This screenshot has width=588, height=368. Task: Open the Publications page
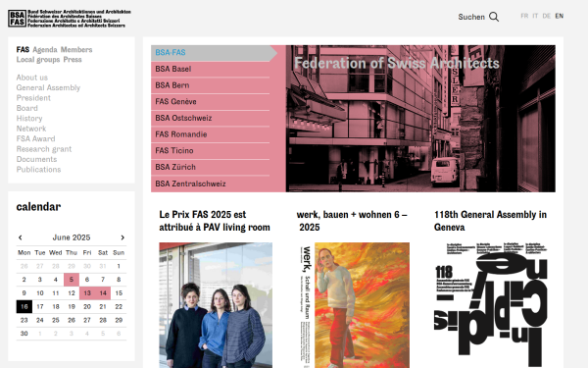[38, 170]
